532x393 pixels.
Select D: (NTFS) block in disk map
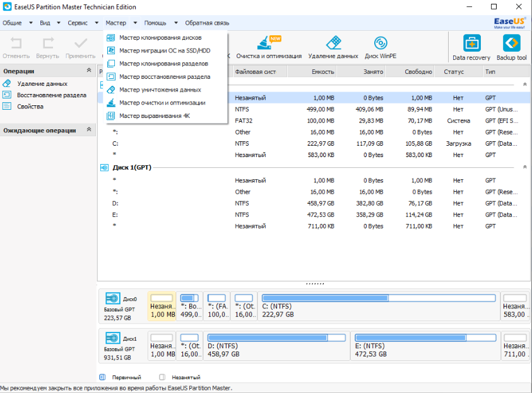(x=276, y=346)
